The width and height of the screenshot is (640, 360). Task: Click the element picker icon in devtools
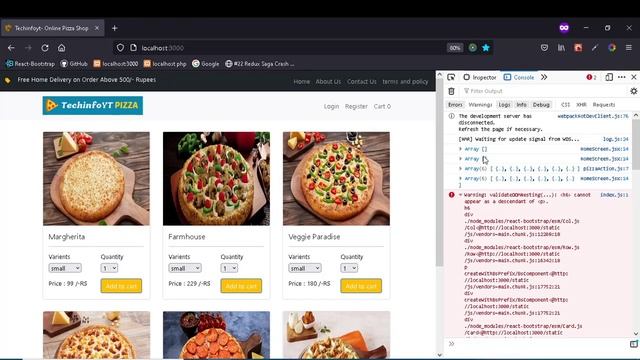(x=451, y=77)
